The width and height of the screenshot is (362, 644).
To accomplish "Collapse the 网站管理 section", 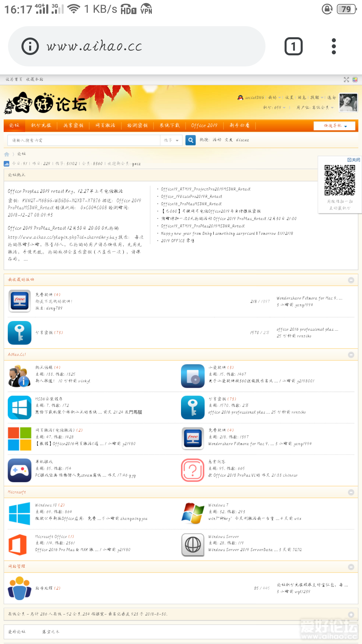I will coord(351,567).
